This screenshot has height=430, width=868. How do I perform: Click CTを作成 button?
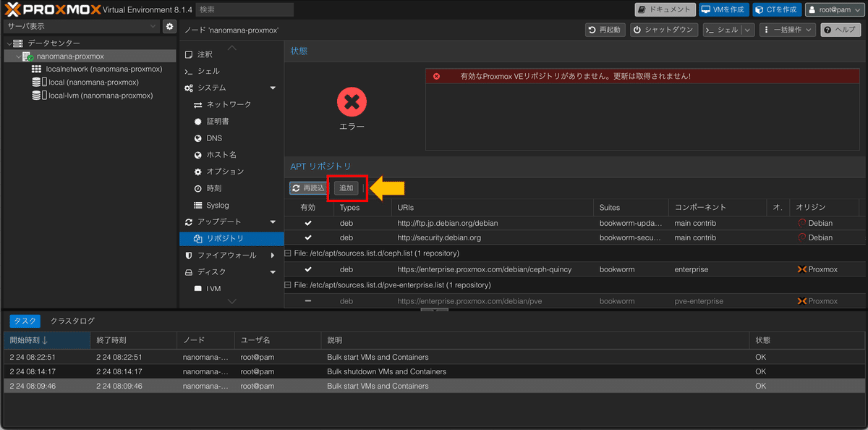pyautogui.click(x=777, y=9)
